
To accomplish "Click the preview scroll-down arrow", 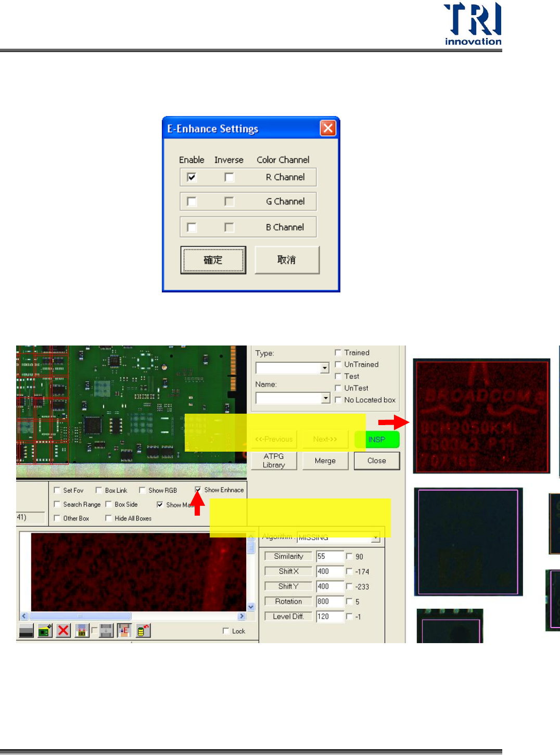I will [251, 607].
